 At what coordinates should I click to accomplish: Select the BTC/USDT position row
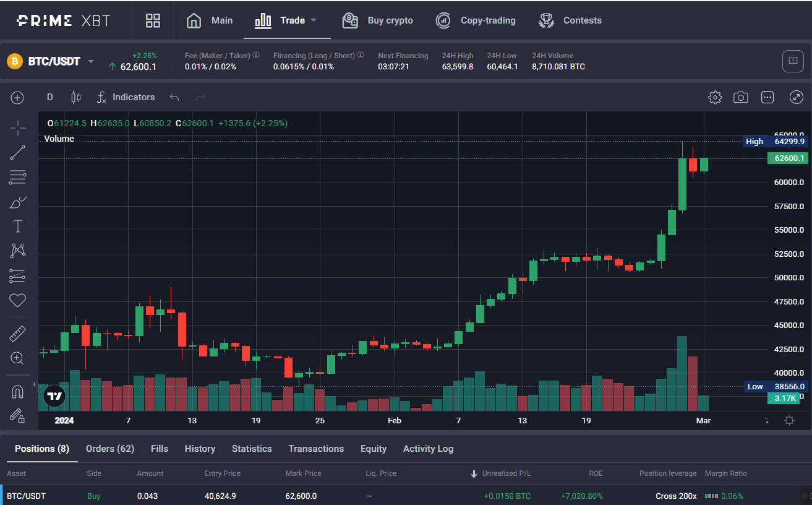point(406,496)
